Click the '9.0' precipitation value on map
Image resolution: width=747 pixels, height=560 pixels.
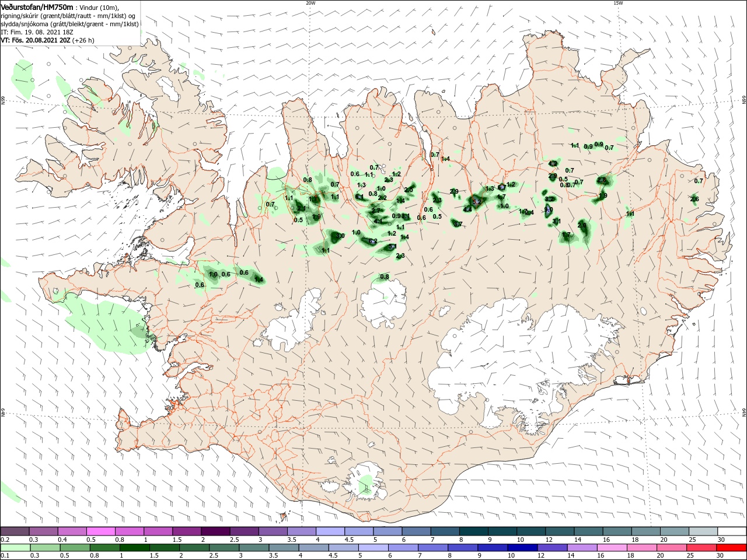(x=549, y=210)
